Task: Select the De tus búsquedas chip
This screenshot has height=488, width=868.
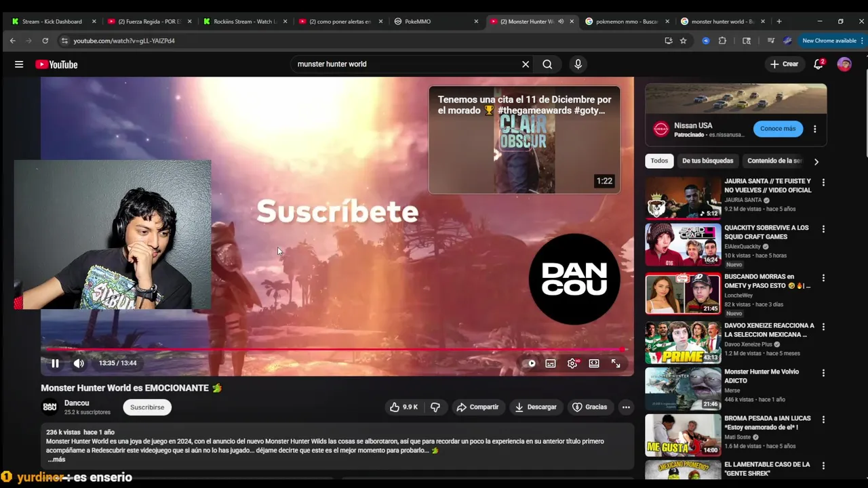Action: [707, 161]
